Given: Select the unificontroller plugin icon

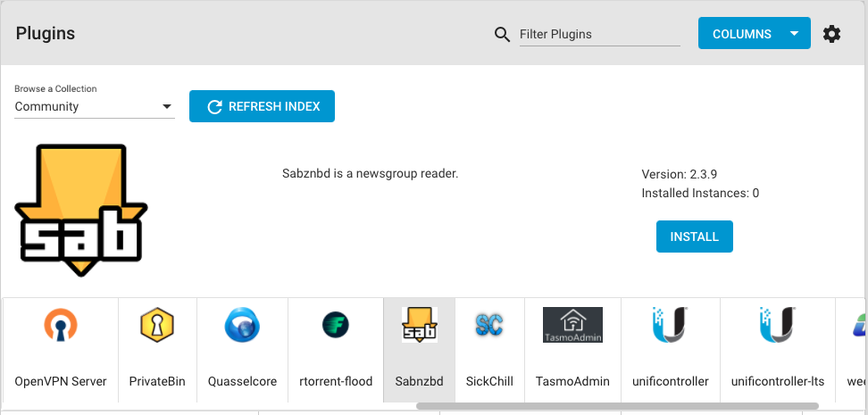Looking at the screenshot, I should click(x=670, y=326).
